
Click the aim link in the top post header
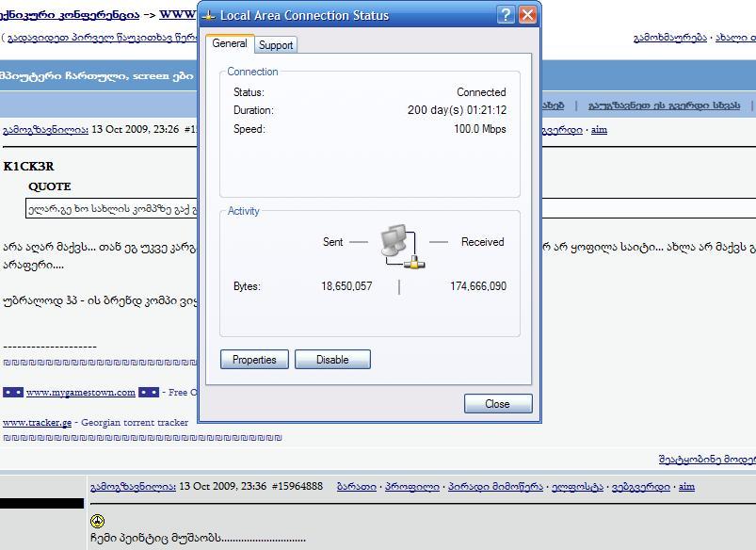pos(599,129)
